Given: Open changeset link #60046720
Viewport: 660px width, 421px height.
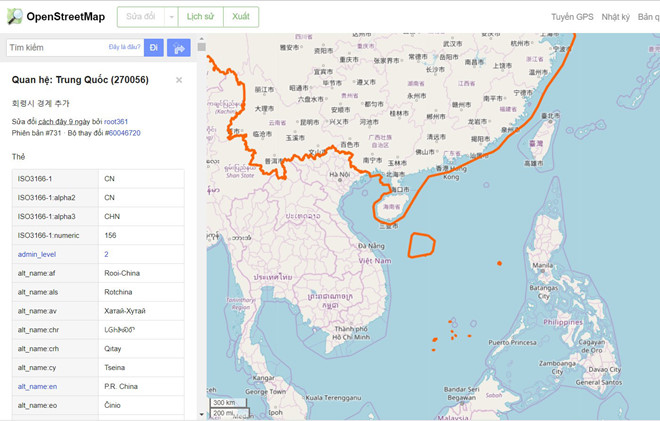Looking at the screenshot, I should click(x=122, y=132).
